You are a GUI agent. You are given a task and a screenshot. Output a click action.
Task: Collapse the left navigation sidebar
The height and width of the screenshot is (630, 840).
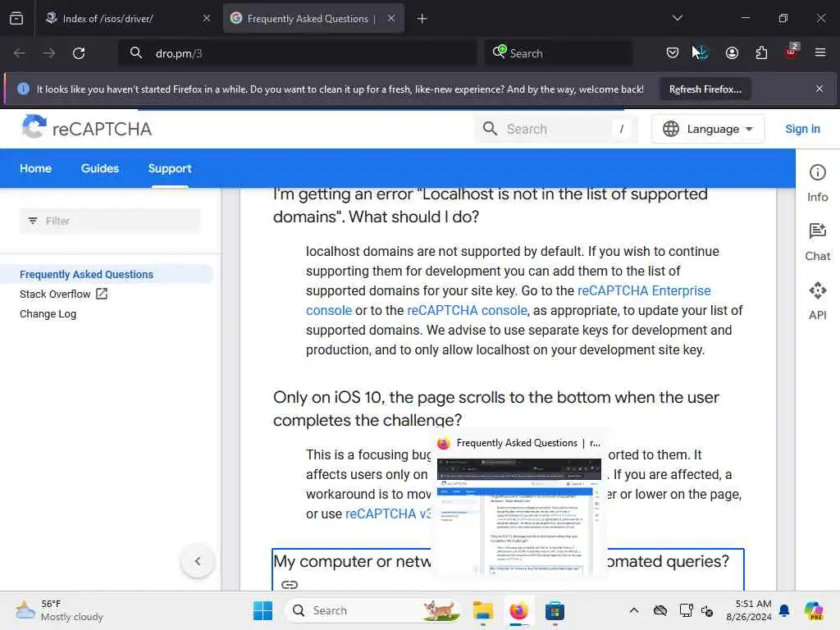coord(198,561)
